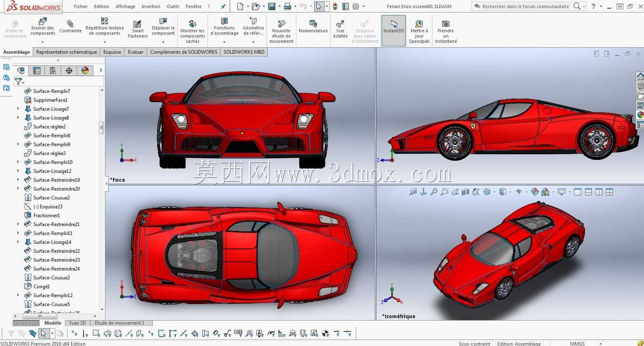
Task: Open the Outils menu
Action: 173,6
